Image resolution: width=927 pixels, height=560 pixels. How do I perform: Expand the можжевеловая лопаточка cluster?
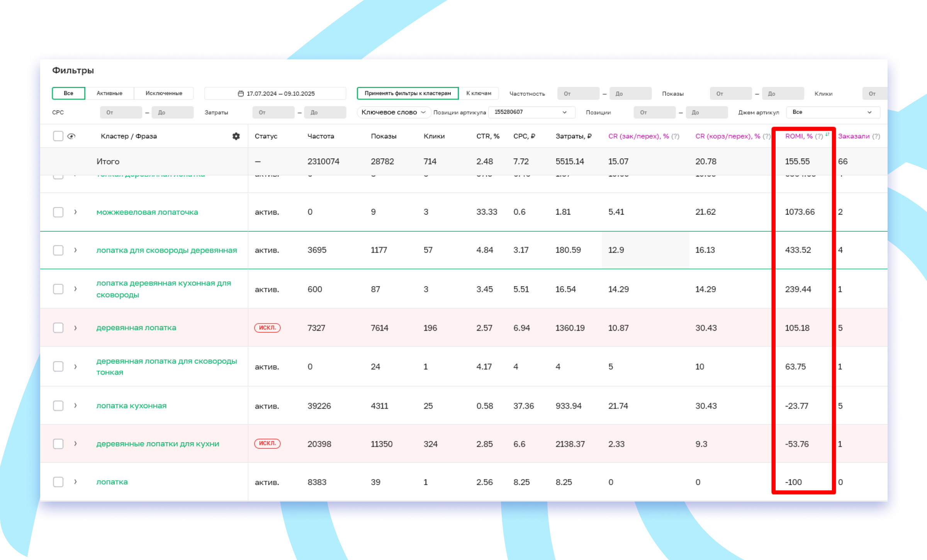(x=75, y=212)
